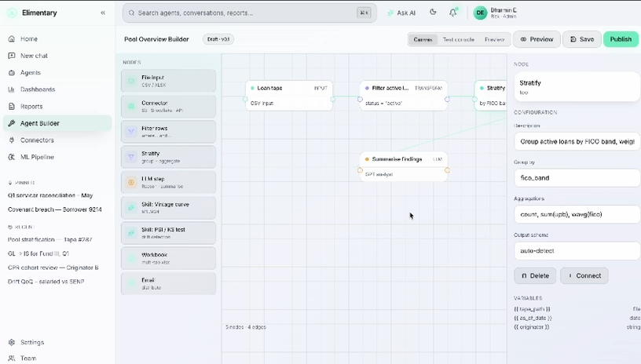This screenshot has height=364, width=641.
Task: Open recent Pool stratification — Tape #287
Action: click(x=49, y=239)
